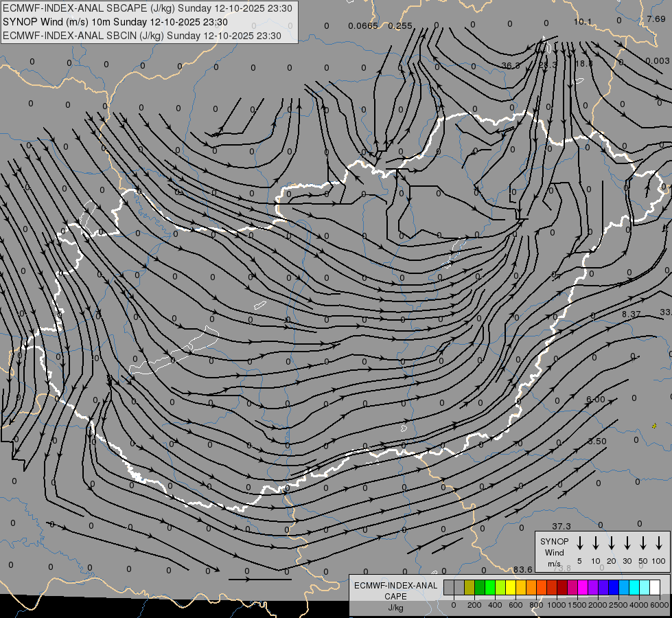
Task: Pick the bright green CAPE swatch
Action: click(x=490, y=587)
